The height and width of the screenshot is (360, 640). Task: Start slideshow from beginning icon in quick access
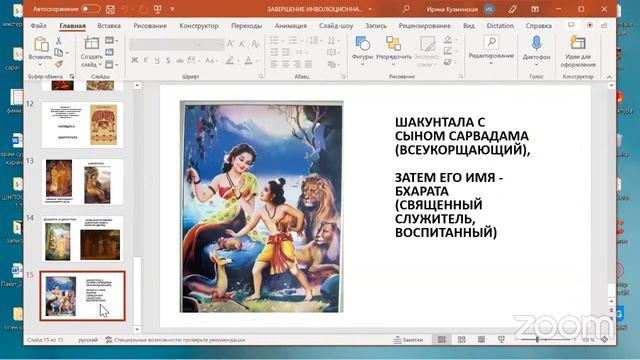[x=158, y=9]
